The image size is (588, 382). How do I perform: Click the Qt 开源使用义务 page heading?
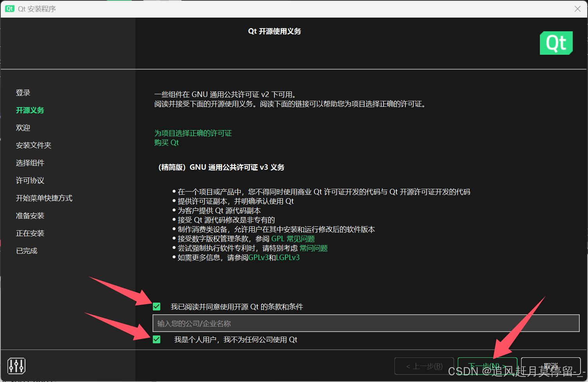[274, 31]
